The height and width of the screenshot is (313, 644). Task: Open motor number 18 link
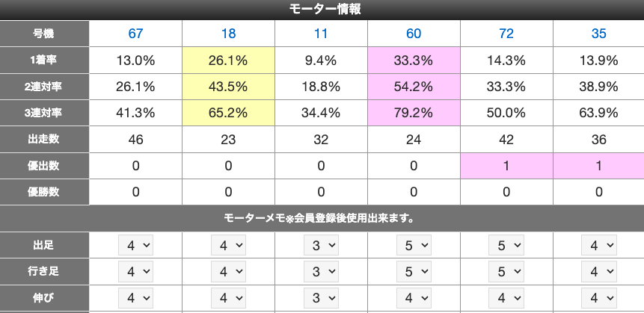click(x=228, y=34)
